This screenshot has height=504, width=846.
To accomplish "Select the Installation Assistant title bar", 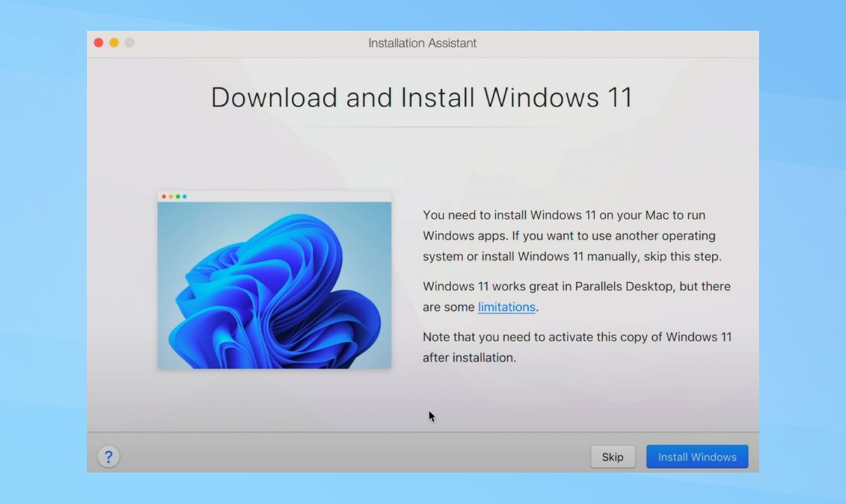I will tap(422, 43).
